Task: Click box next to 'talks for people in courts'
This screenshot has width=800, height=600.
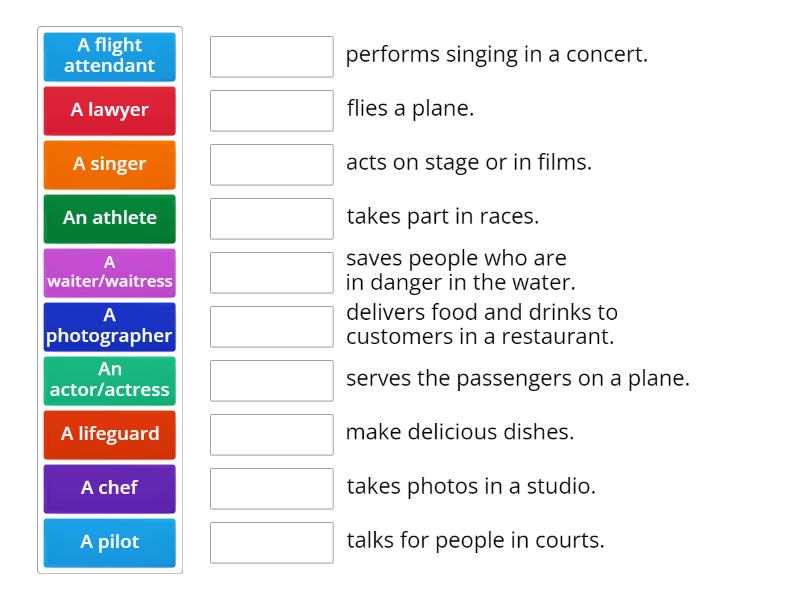Action: (271, 542)
